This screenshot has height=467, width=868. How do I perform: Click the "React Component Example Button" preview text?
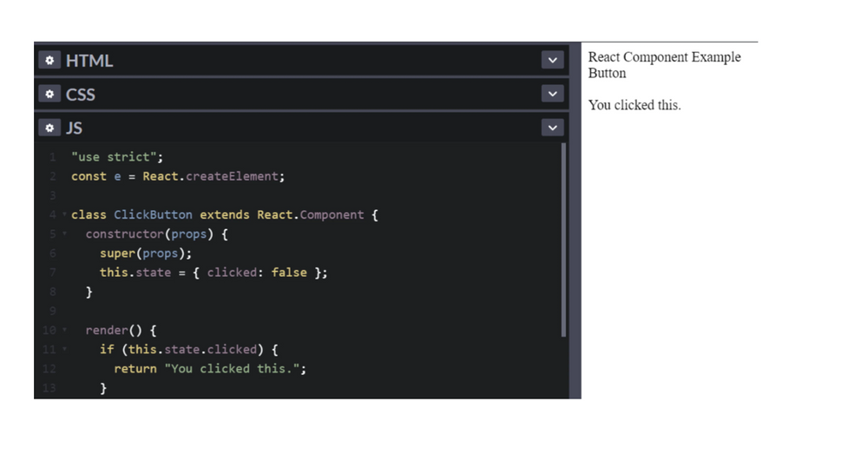[x=664, y=65]
